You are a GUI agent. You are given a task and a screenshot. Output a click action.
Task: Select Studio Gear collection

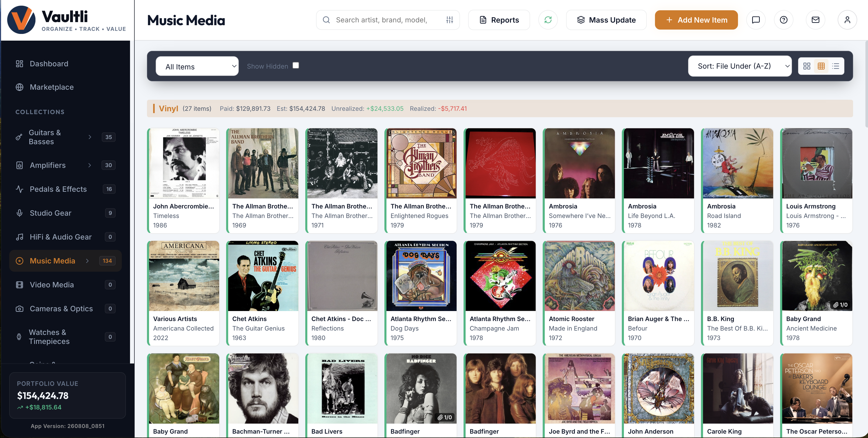click(65, 213)
